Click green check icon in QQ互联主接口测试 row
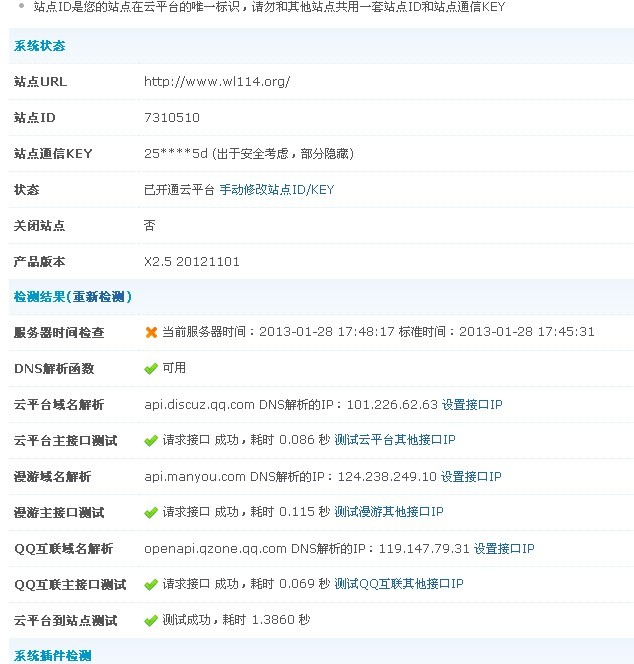This screenshot has height=664, width=634. pyautogui.click(x=151, y=585)
